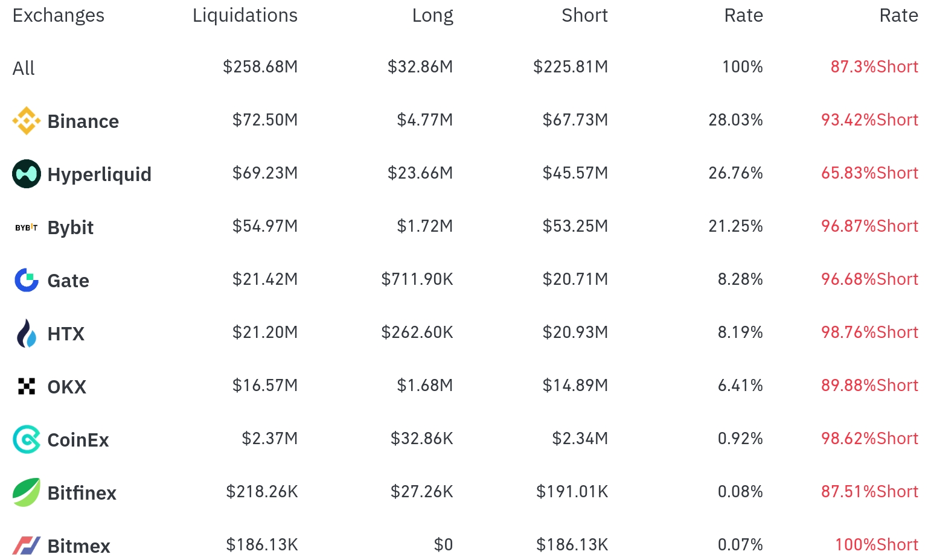The height and width of the screenshot is (560, 931).
Task: Click the Exchanges column header
Action: 59,16
